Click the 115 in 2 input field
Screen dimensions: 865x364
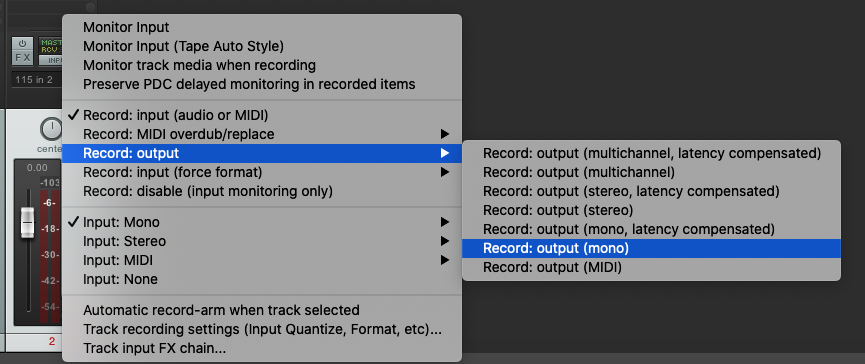(36, 80)
